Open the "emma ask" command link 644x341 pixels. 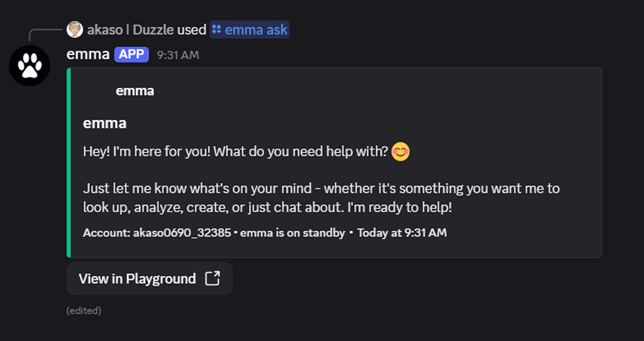pyautogui.click(x=256, y=30)
